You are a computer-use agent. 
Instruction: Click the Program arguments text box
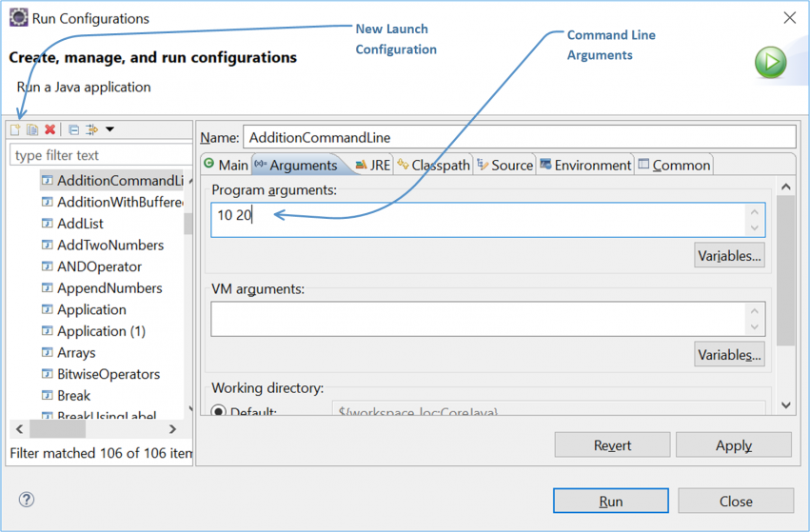click(x=476, y=220)
